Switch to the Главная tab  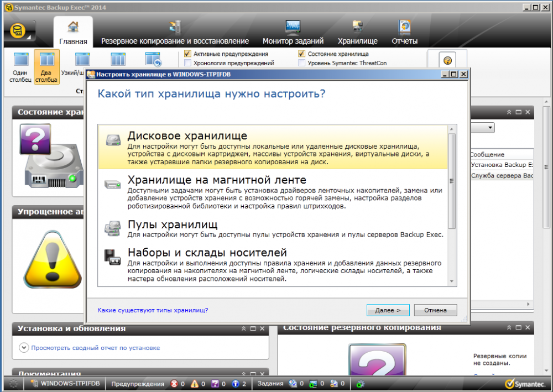(x=73, y=33)
